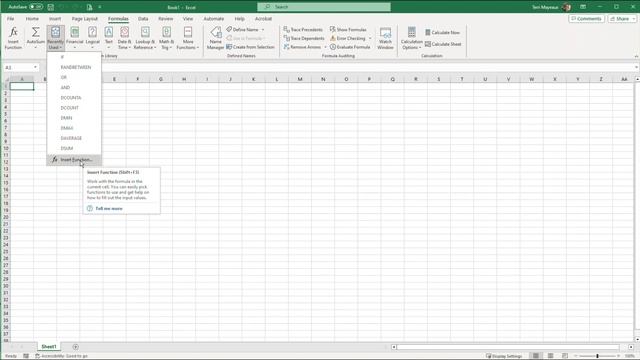640x360 pixels.
Task: Follow the Tell me more link
Action: coord(109,209)
